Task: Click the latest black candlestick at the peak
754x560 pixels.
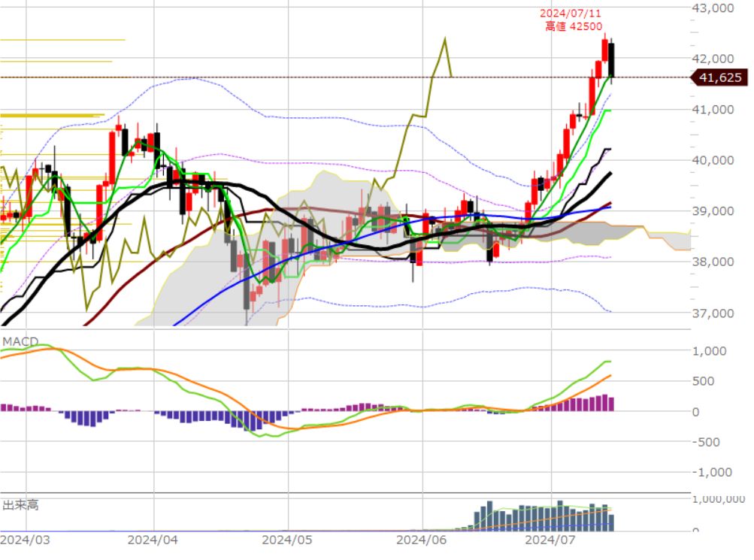Action: pos(611,60)
